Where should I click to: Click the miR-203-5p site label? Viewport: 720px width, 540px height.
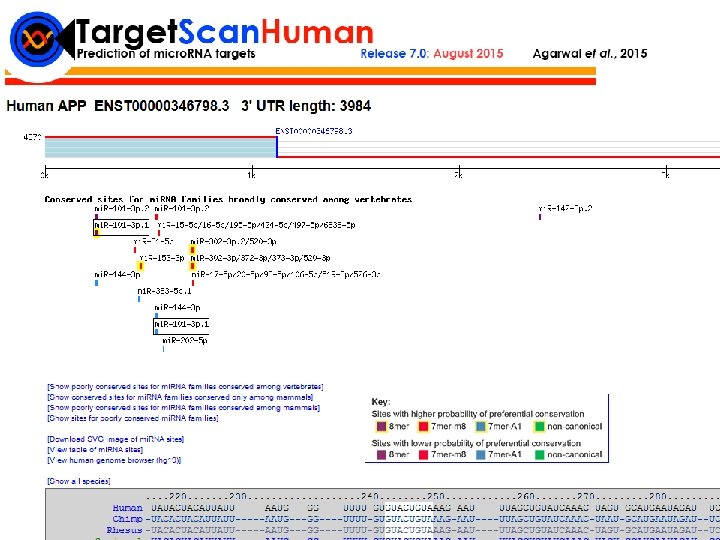point(185,341)
